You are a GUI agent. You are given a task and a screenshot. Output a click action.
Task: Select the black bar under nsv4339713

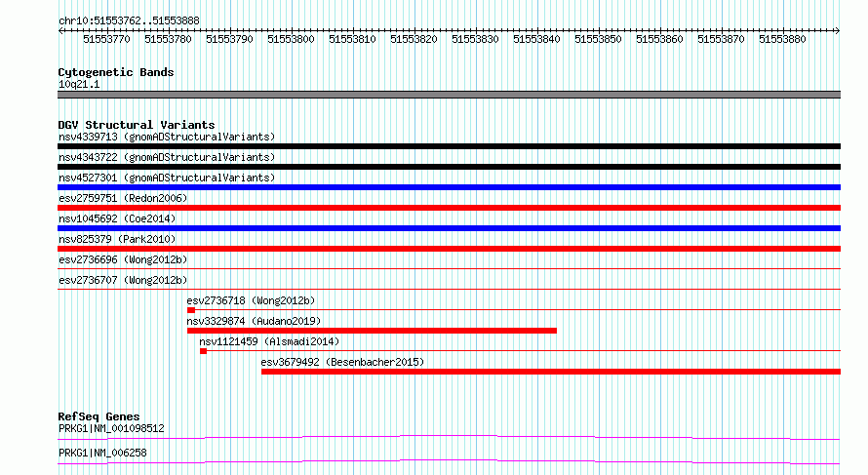point(449,146)
